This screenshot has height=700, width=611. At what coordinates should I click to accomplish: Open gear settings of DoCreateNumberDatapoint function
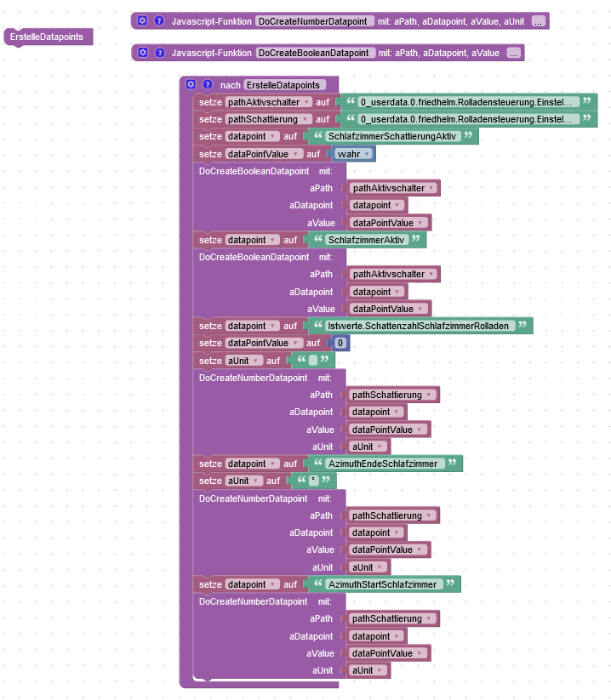(x=142, y=20)
